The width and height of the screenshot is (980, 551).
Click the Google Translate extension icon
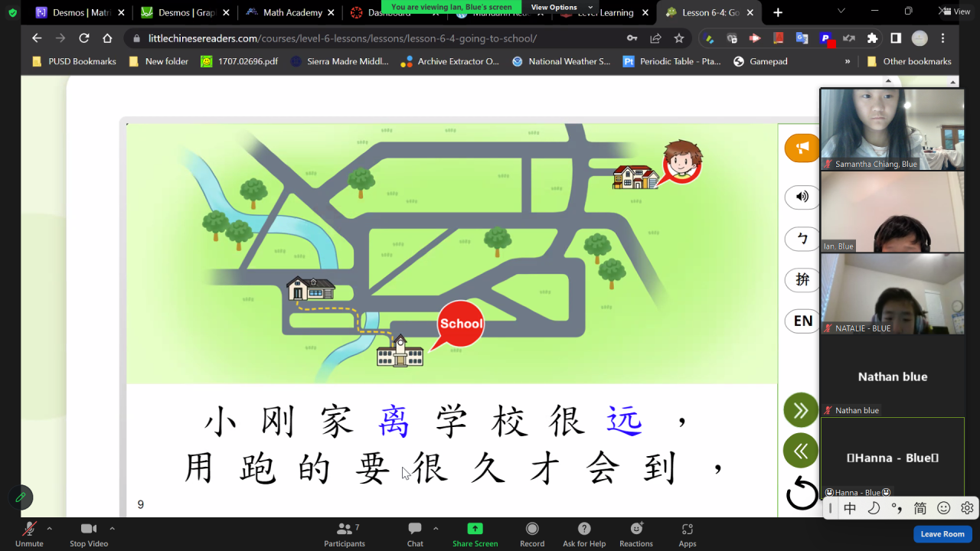[x=802, y=38]
